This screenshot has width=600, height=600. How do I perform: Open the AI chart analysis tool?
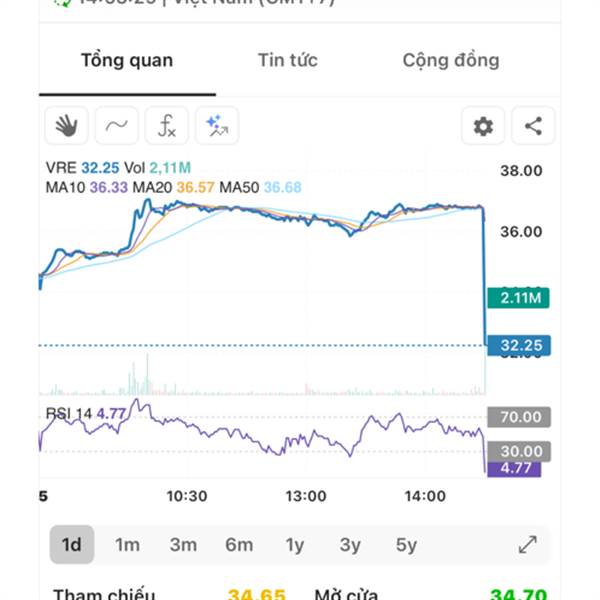(x=217, y=126)
